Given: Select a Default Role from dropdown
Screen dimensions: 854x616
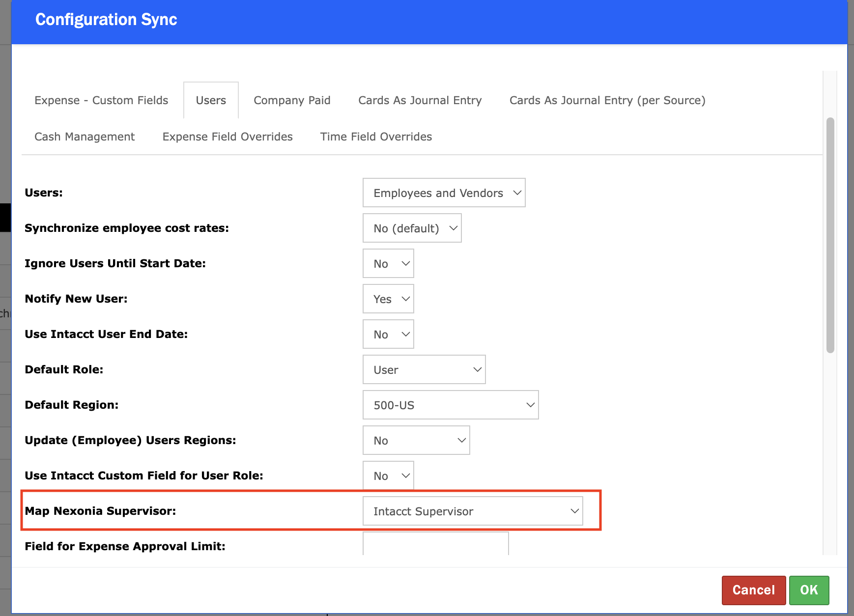Looking at the screenshot, I should click(x=424, y=369).
